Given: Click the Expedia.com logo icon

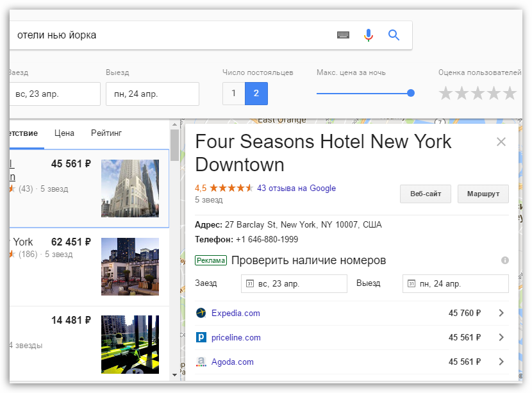Looking at the screenshot, I should [x=201, y=313].
